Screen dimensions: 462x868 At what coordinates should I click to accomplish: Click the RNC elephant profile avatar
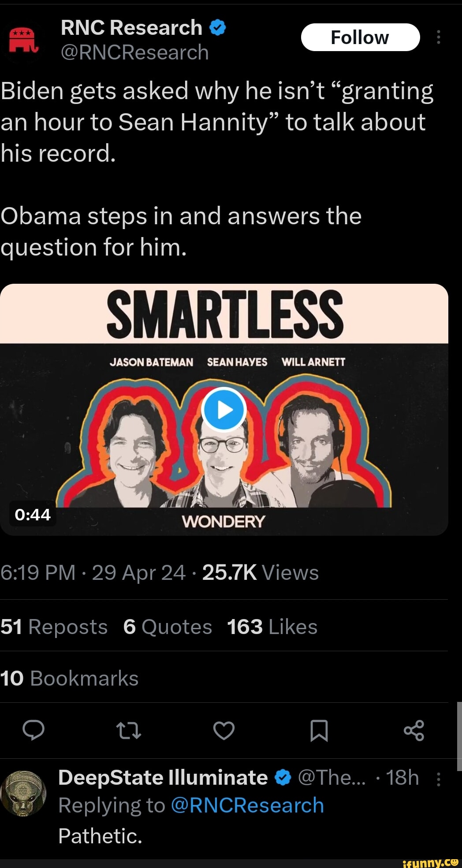click(24, 40)
